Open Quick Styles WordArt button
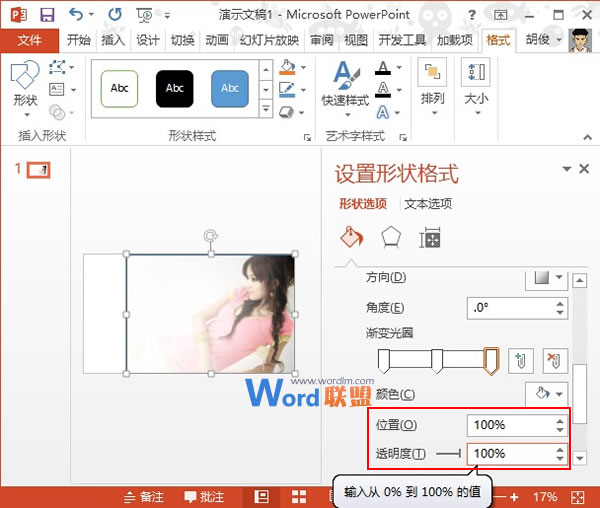Viewport: 600px width, 508px height. point(346,89)
